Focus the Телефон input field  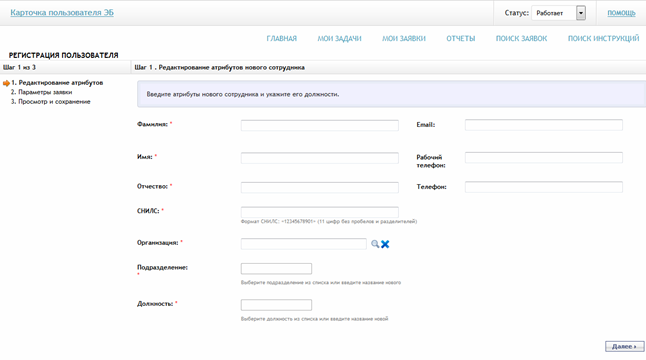pos(544,187)
